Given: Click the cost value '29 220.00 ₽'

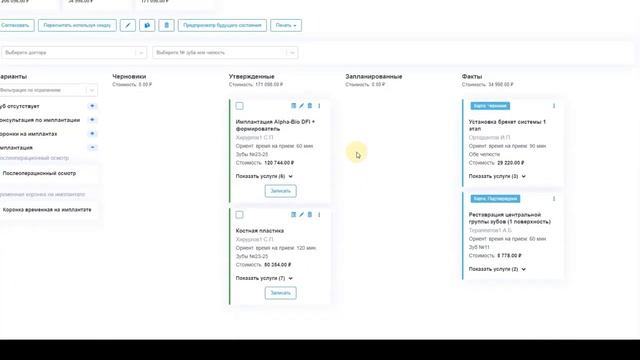Looking at the screenshot, I should click(x=511, y=163).
